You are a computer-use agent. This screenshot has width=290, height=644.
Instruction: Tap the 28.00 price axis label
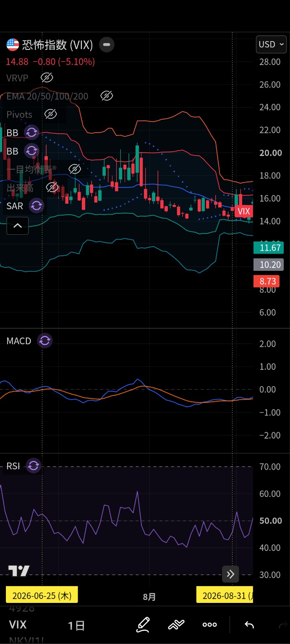tap(270, 62)
